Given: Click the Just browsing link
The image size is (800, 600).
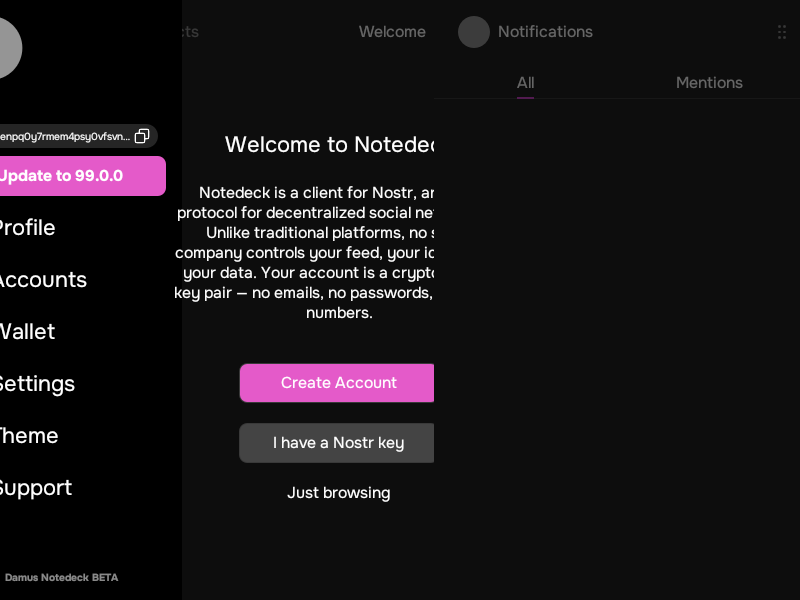Looking at the screenshot, I should (x=338, y=493).
